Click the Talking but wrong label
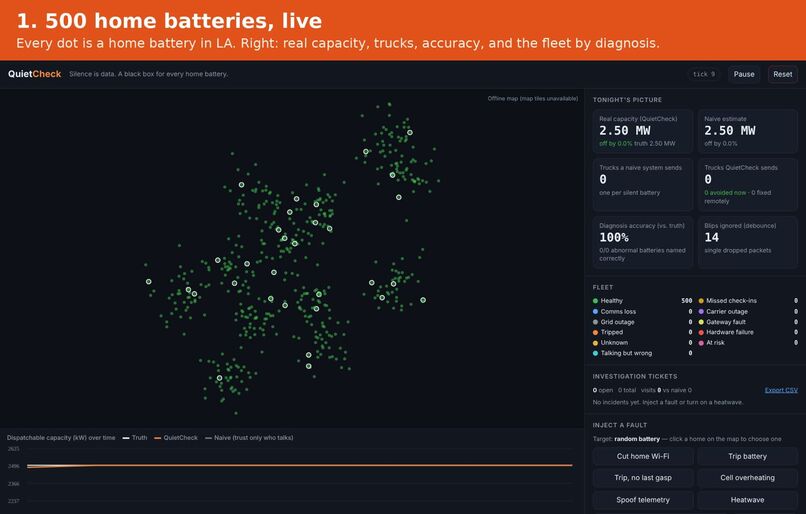This screenshot has width=806, height=514. (x=626, y=353)
